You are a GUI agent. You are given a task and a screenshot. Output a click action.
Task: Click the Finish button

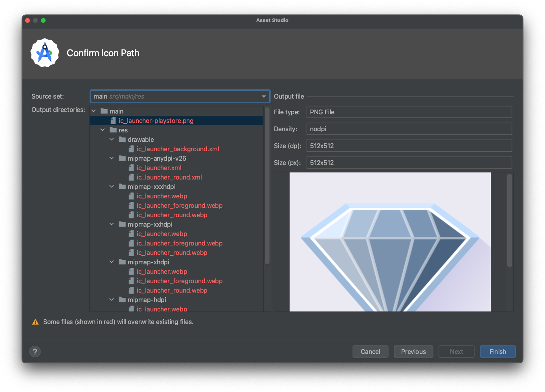(498, 352)
